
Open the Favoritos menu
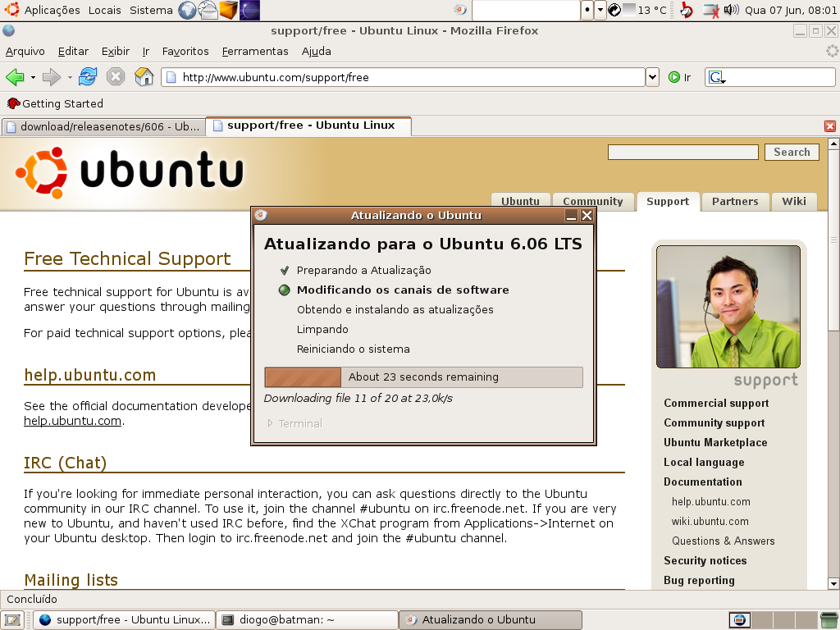tap(185, 52)
